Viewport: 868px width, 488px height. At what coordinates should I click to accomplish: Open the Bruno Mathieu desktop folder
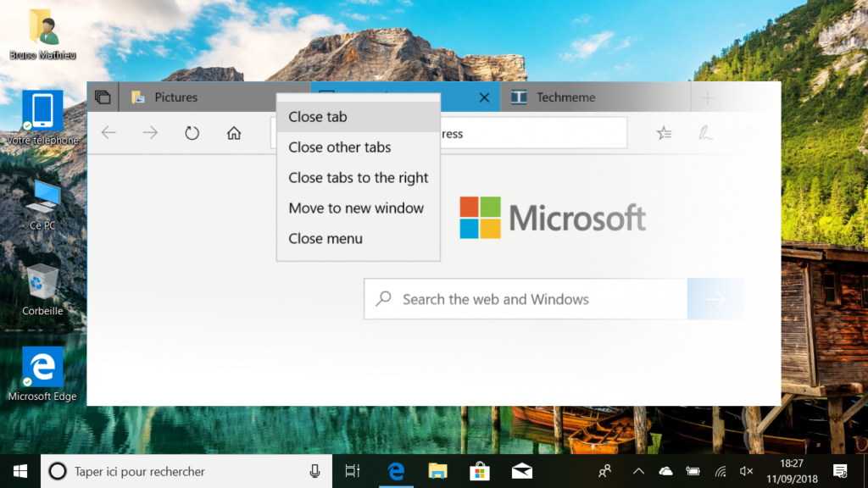(42, 34)
